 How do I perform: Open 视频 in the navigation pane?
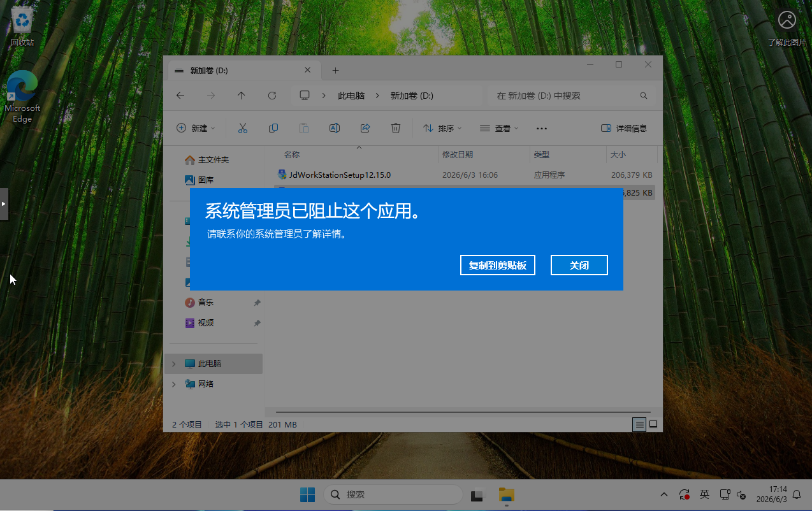tap(205, 323)
